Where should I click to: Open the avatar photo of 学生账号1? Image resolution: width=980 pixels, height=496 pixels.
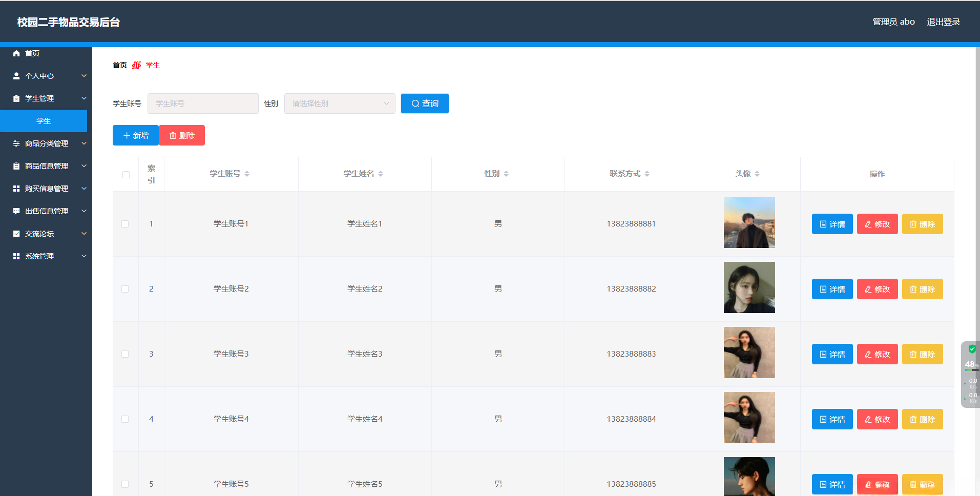[x=749, y=222]
